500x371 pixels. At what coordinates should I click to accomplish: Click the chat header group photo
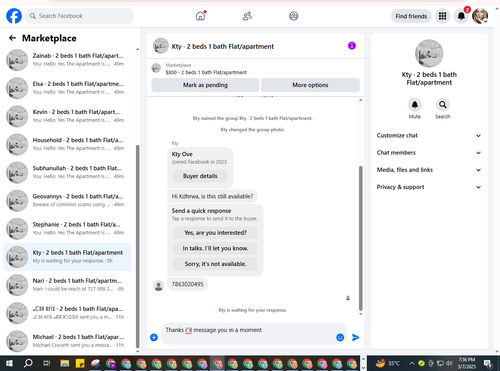pyautogui.click(x=161, y=46)
